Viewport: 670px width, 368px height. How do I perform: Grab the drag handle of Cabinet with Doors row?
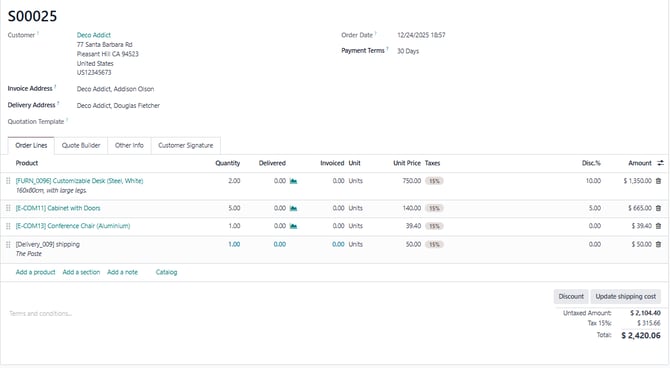pyautogui.click(x=8, y=208)
